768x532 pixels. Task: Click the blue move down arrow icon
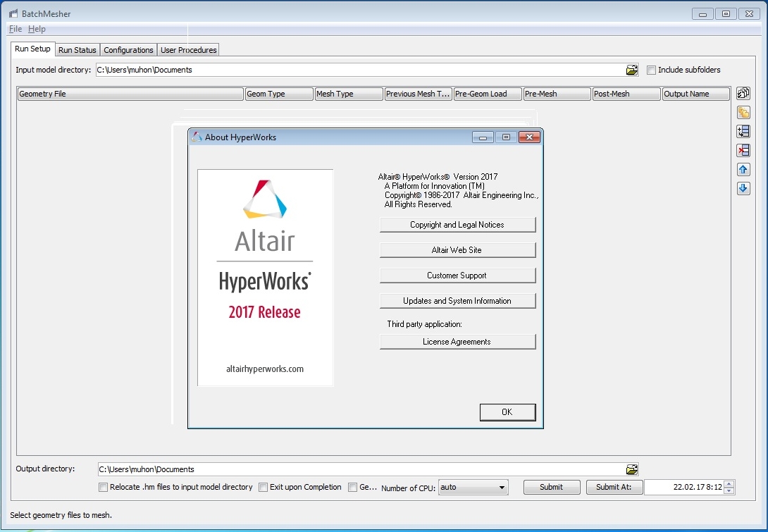coord(743,189)
